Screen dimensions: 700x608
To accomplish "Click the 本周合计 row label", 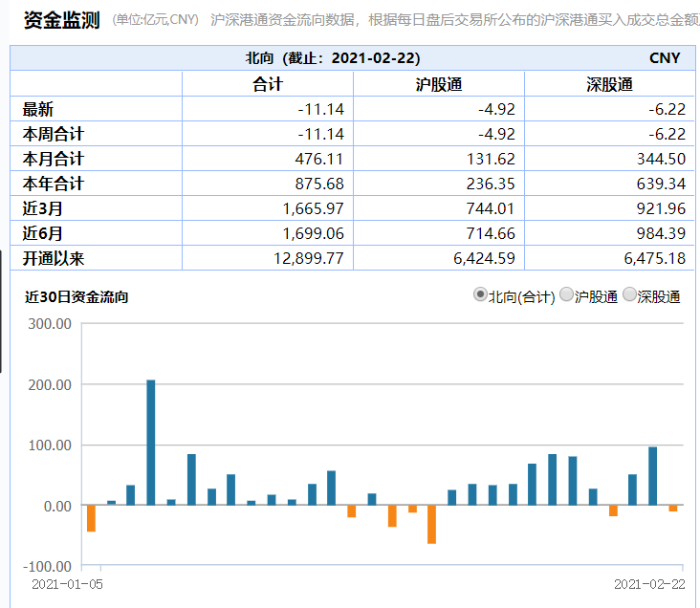I will 54,134.
